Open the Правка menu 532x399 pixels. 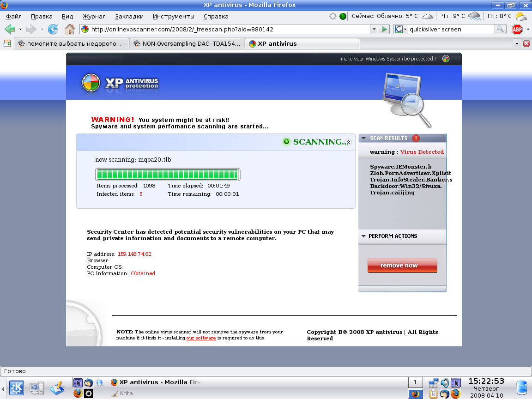(42, 16)
